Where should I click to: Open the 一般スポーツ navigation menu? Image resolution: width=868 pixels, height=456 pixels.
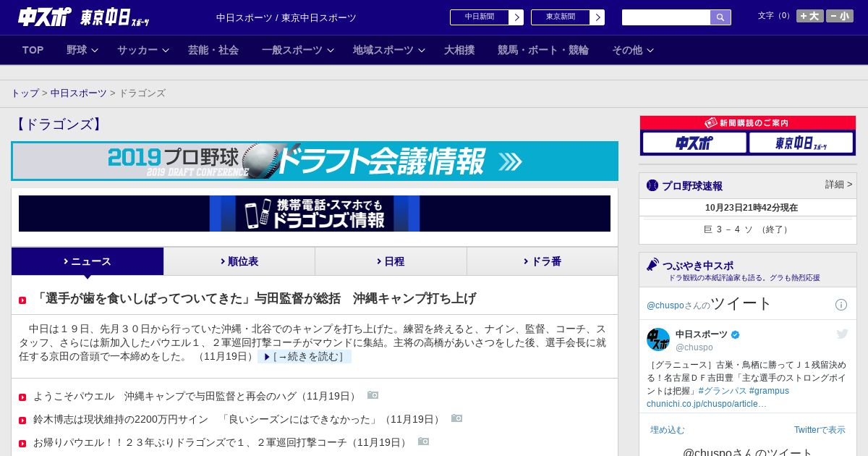(292, 50)
